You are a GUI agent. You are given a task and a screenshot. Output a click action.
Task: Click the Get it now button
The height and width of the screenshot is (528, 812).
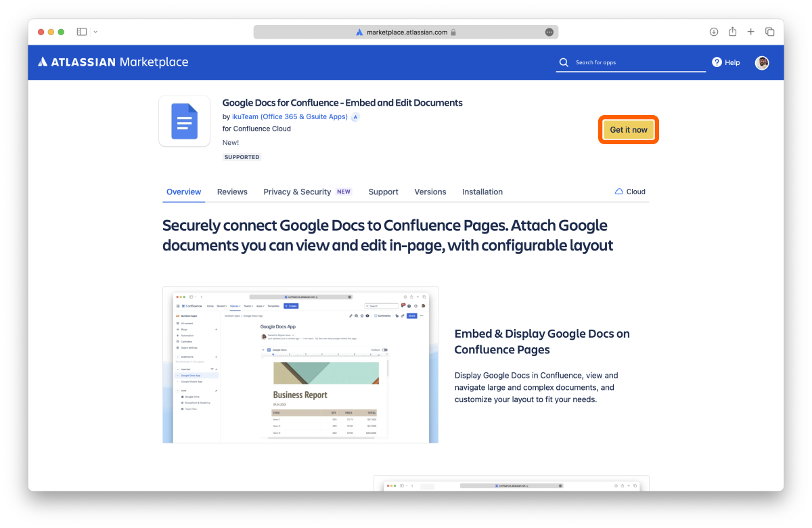pos(629,129)
